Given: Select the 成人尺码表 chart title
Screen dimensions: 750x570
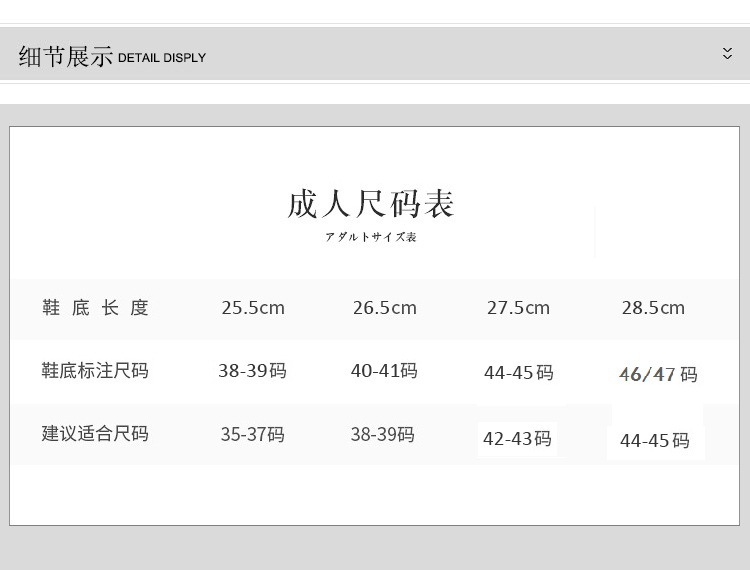Looking at the screenshot, I should click(371, 204).
